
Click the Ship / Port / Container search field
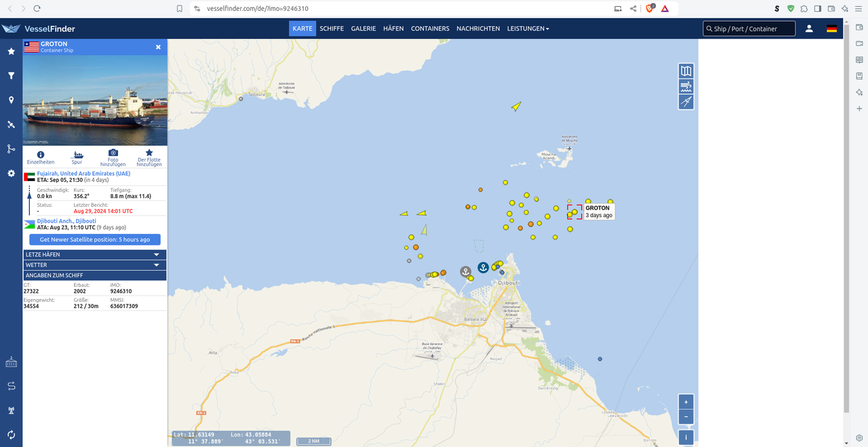pos(749,28)
